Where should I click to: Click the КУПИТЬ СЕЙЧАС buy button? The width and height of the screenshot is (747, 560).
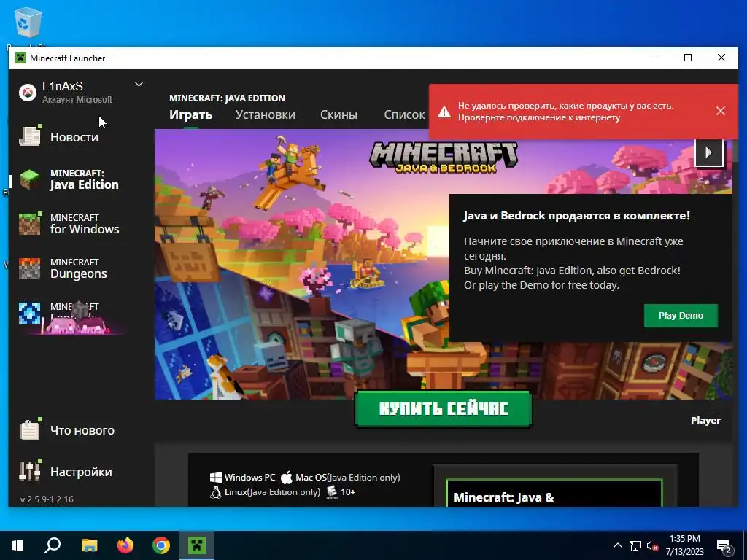(x=443, y=408)
